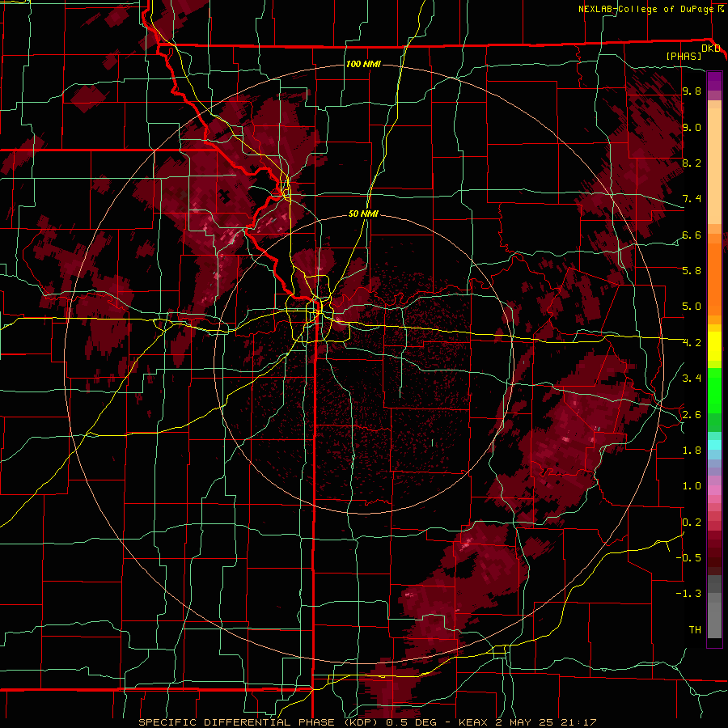The height and width of the screenshot is (728, 728).
Task: Click the 4.2 scale value
Action: click(x=692, y=343)
